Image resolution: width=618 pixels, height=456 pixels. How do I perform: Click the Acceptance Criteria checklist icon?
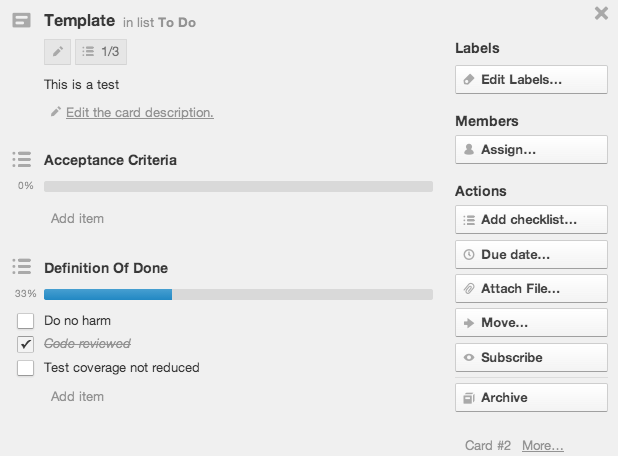pos(22,159)
